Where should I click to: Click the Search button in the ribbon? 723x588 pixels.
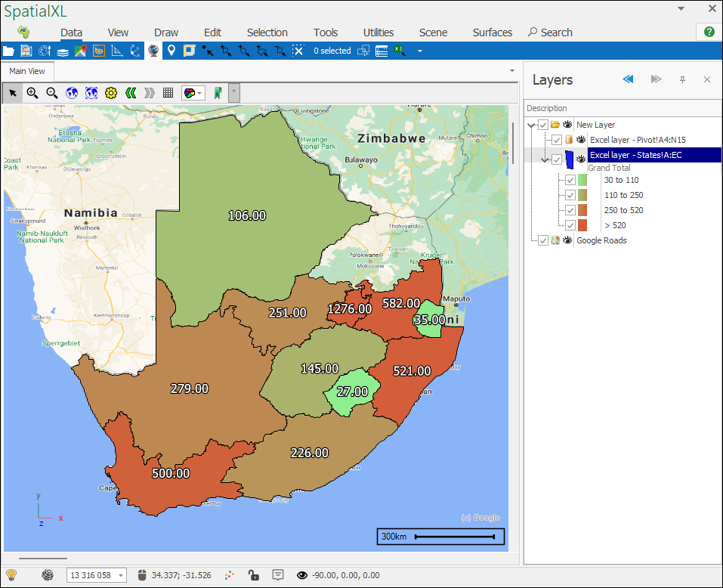click(x=550, y=32)
